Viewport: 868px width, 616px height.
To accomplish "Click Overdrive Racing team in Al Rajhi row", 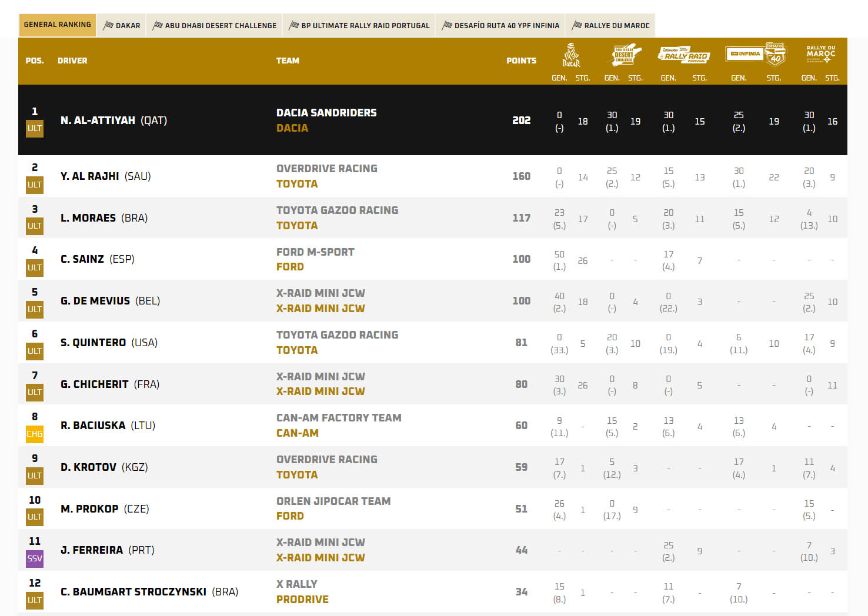I will (327, 169).
